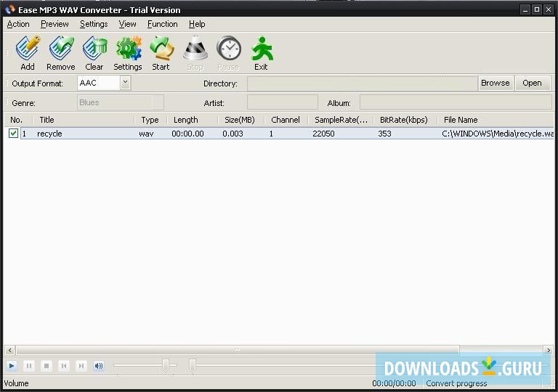Open the Function menu
This screenshot has height=392, width=558.
click(162, 24)
